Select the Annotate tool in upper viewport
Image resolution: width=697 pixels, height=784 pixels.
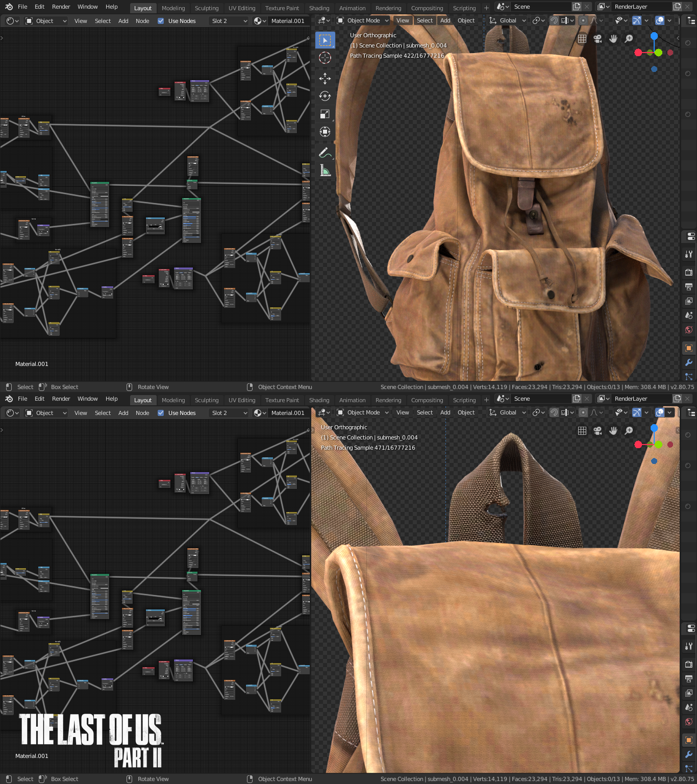tap(325, 152)
